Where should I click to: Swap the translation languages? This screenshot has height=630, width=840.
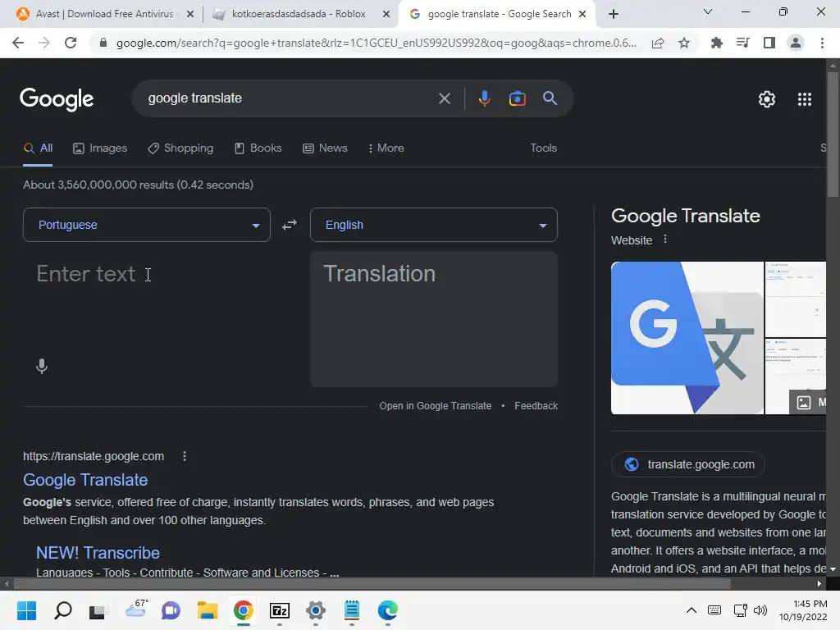tap(290, 225)
